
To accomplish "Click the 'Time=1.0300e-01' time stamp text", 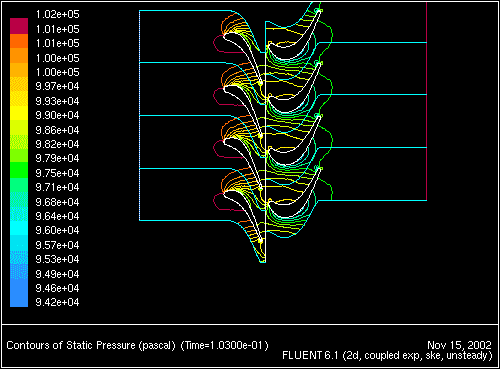I will (225, 345).
